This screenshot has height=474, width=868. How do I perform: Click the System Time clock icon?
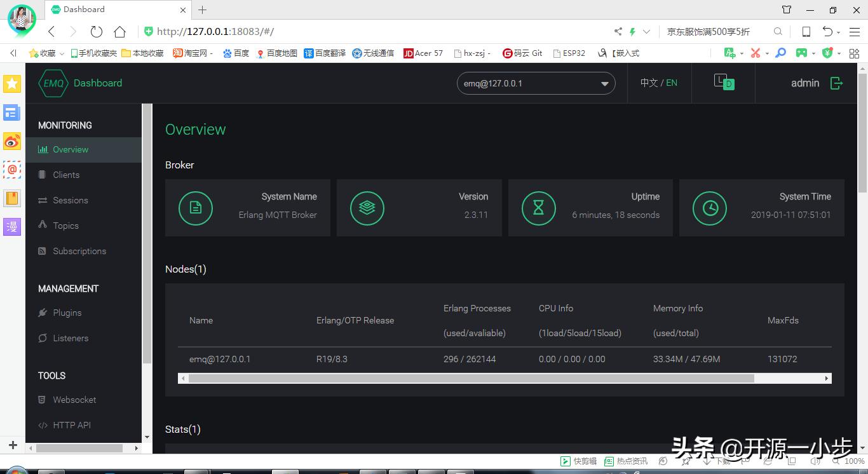tap(710, 208)
